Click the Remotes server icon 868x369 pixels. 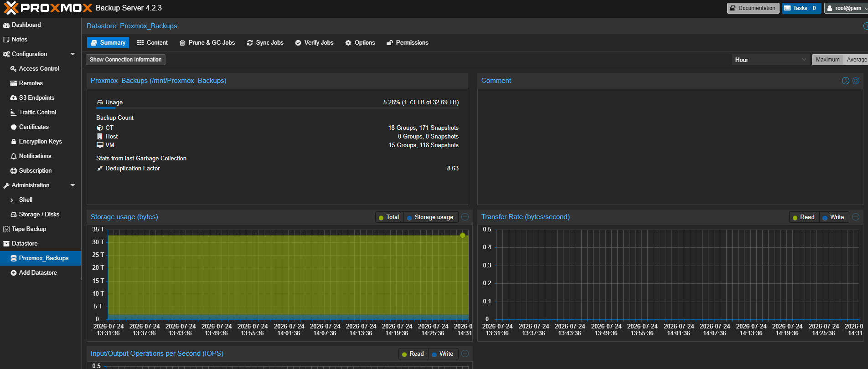14,83
